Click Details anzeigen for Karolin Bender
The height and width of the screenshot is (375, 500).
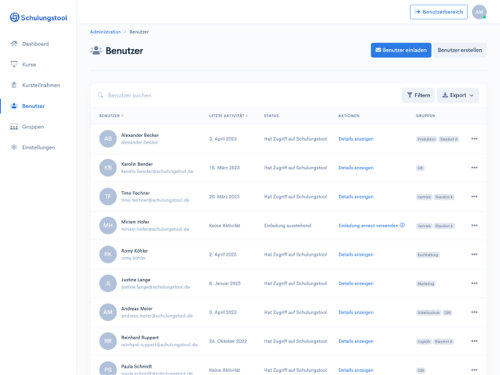pos(356,168)
